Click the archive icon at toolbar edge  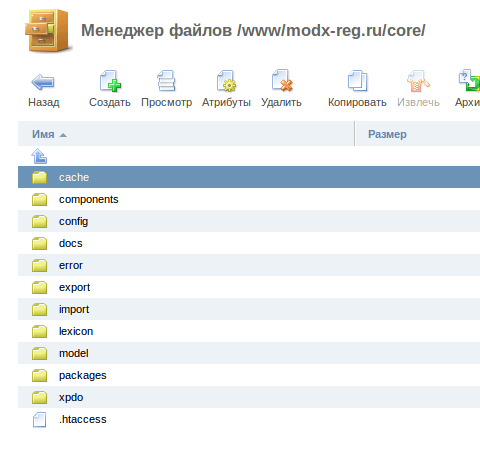tap(469, 80)
